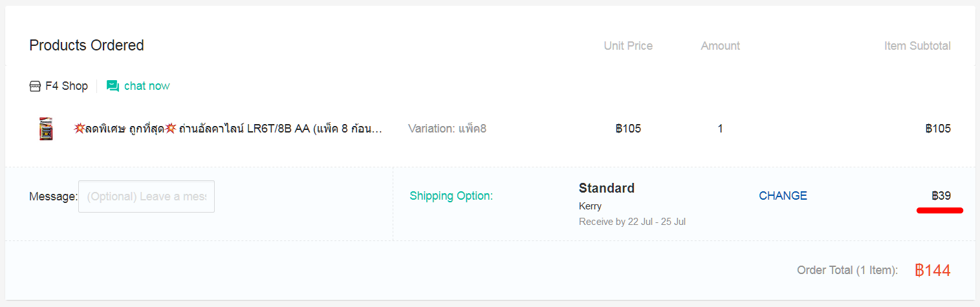The width and height of the screenshot is (980, 307).
Task: Click the Item Subtotal column header
Action: click(917, 46)
